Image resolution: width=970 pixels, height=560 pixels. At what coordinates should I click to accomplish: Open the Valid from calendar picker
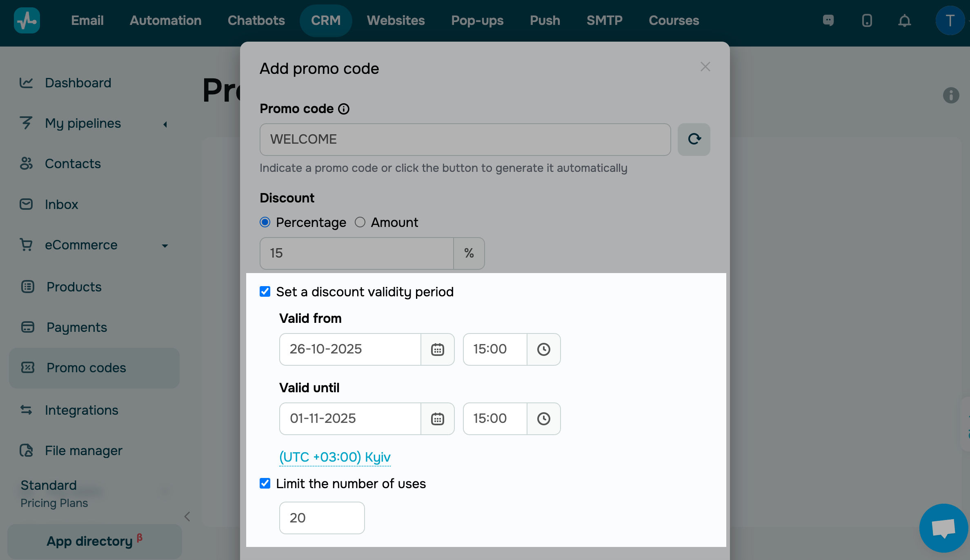437,349
